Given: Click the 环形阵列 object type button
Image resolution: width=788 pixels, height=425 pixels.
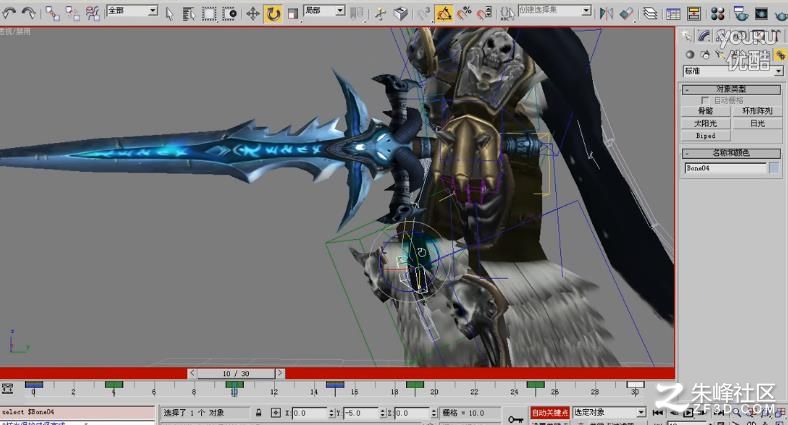Looking at the screenshot, I should click(x=757, y=111).
